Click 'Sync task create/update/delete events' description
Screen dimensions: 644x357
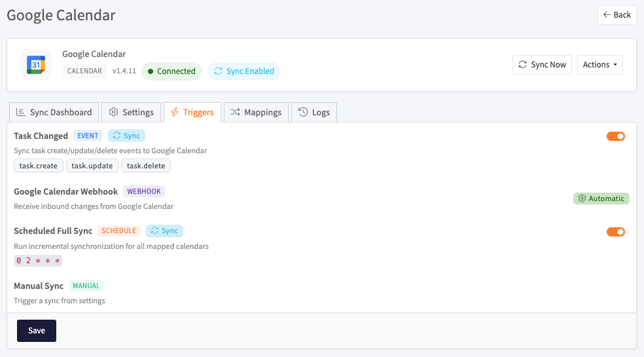pyautogui.click(x=111, y=151)
